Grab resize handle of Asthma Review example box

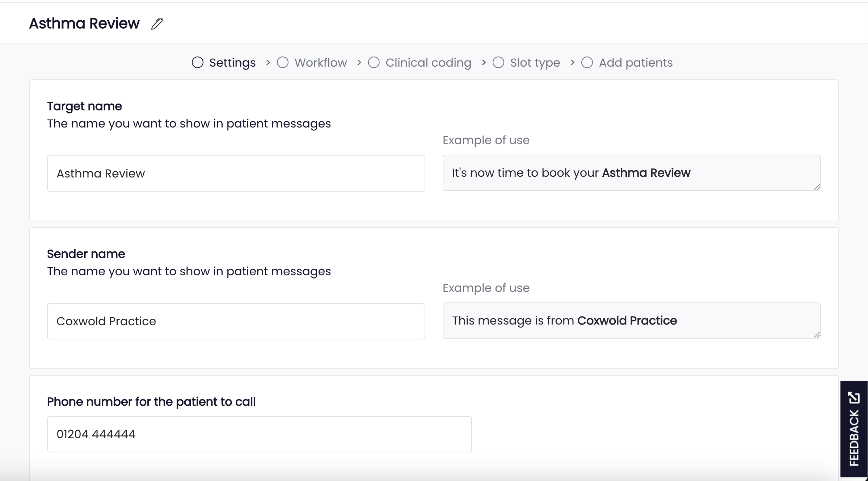coord(817,187)
